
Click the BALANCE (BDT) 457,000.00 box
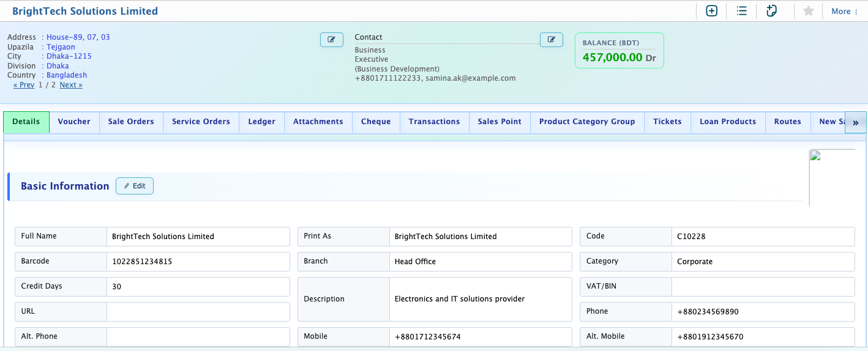click(619, 50)
